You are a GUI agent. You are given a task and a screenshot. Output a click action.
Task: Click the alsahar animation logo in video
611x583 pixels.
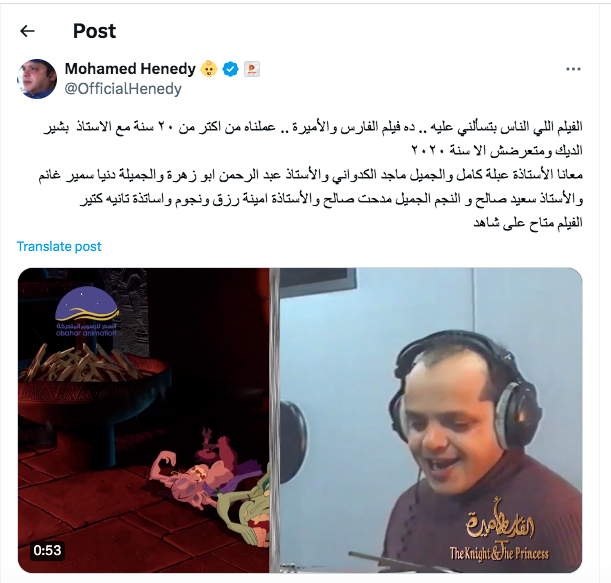[x=87, y=312]
